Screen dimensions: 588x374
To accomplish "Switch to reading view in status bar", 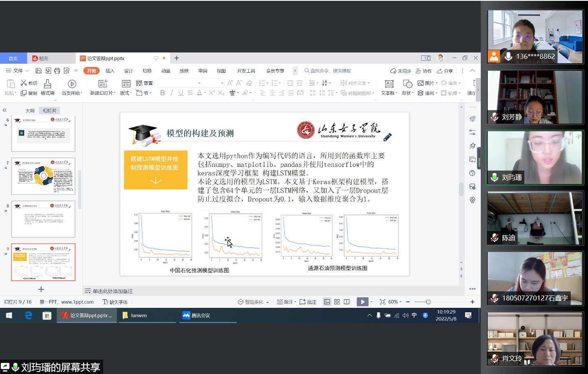I will 347,302.
